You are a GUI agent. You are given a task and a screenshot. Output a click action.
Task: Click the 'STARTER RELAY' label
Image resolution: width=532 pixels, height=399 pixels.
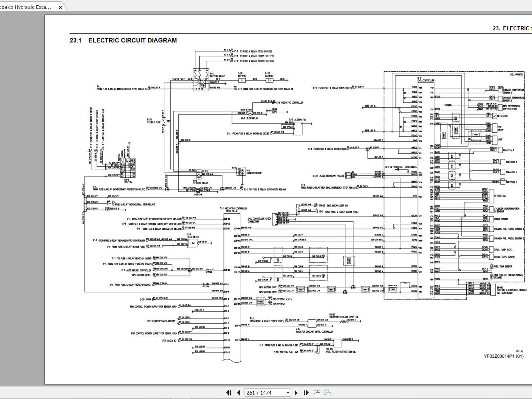point(201,183)
